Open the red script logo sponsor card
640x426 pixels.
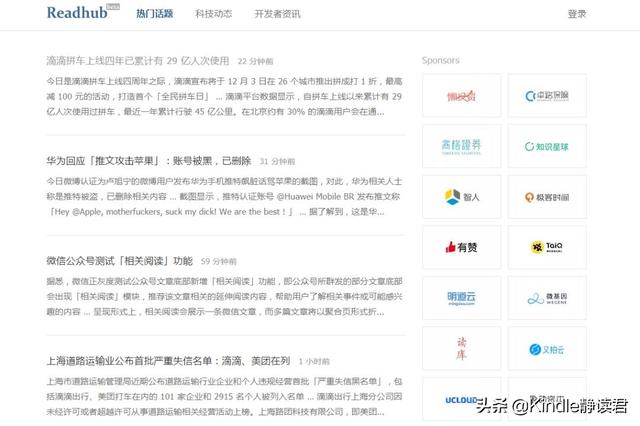(x=462, y=96)
